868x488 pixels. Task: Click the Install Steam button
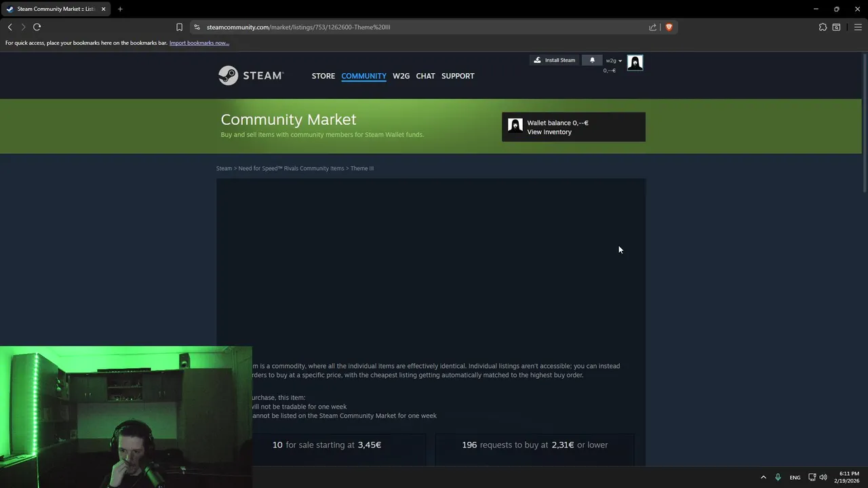coord(554,60)
